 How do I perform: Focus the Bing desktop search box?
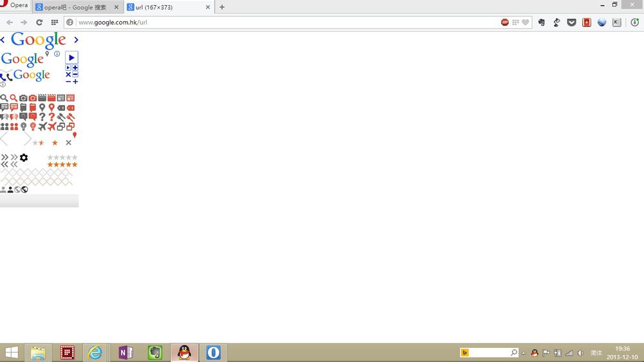489,352
